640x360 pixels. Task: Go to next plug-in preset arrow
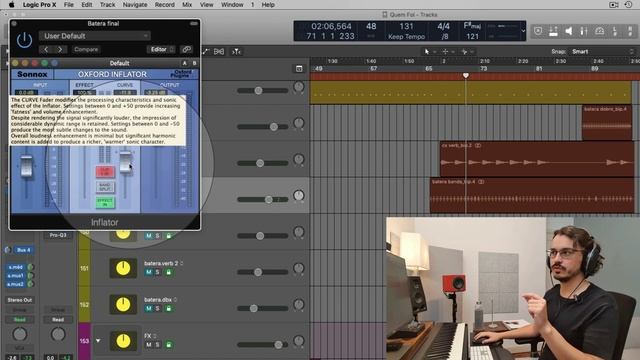pyautogui.click(x=60, y=49)
